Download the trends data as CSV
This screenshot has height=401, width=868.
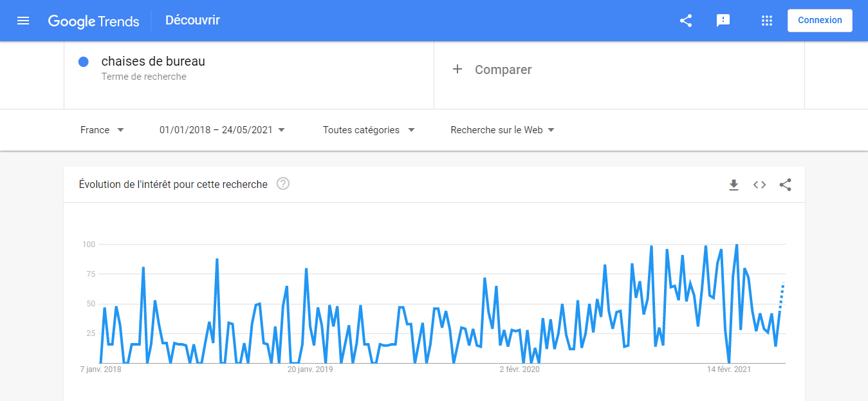(x=734, y=185)
